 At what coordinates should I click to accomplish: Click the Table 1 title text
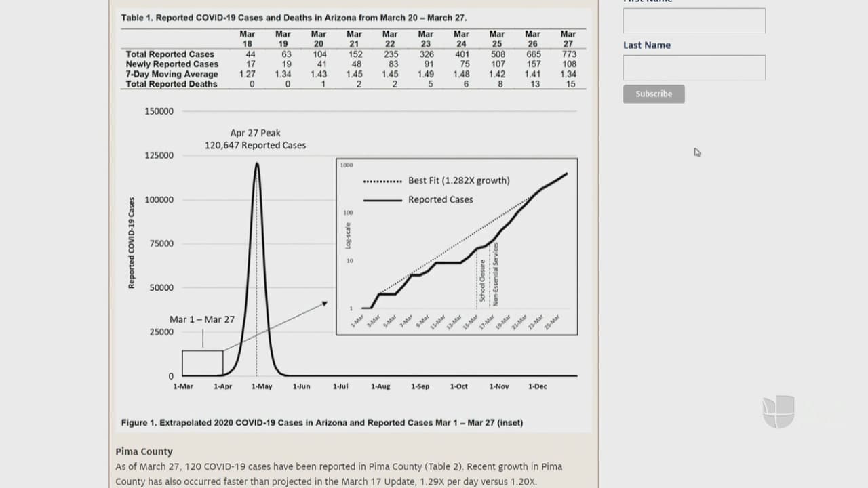click(294, 18)
